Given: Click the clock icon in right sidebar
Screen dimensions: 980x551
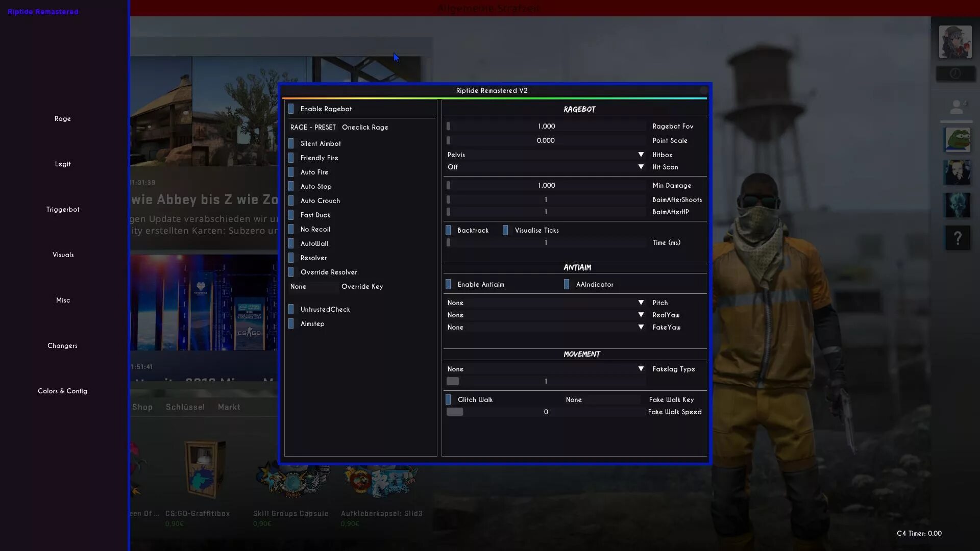Looking at the screenshot, I should [955, 74].
